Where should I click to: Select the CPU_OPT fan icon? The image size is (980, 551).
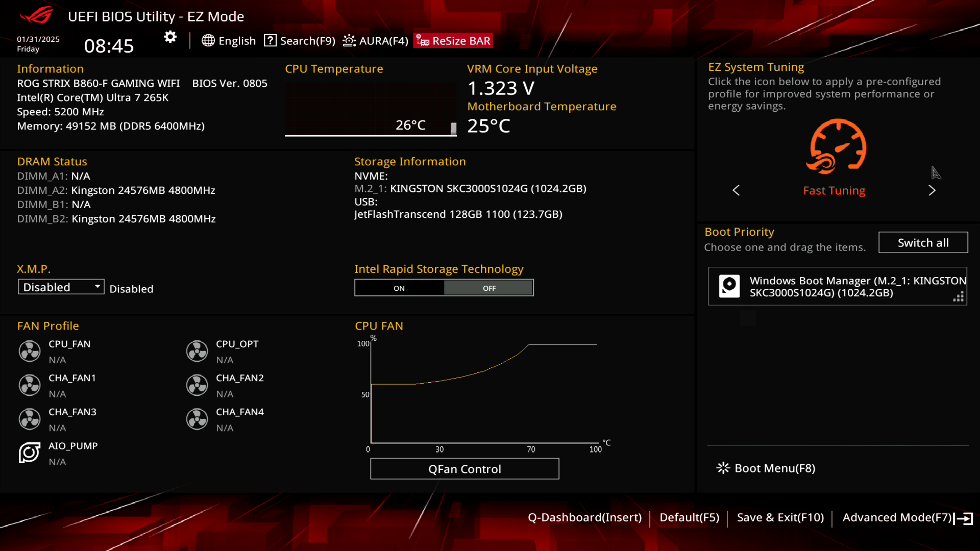click(x=197, y=351)
